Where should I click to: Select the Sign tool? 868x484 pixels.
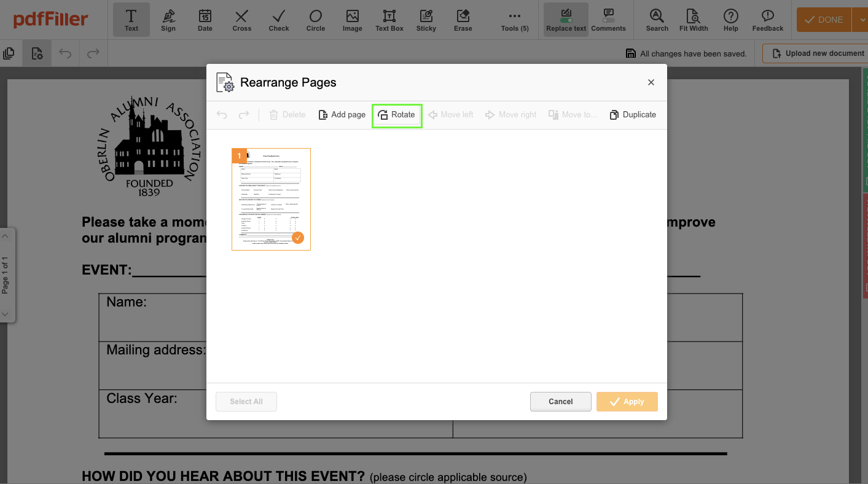click(168, 19)
